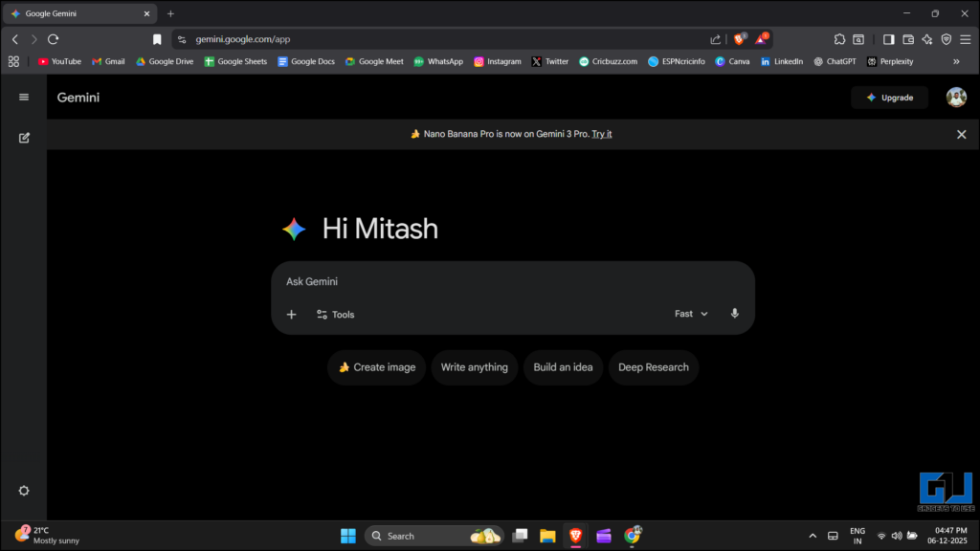Toggle the Tools options in the prompt box
Viewport: 980px width, 551px height.
[x=335, y=314]
